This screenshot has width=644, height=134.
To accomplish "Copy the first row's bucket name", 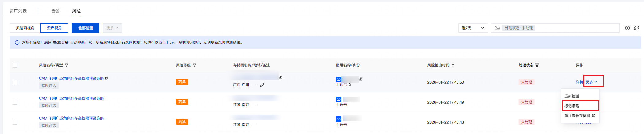I will (281, 77).
